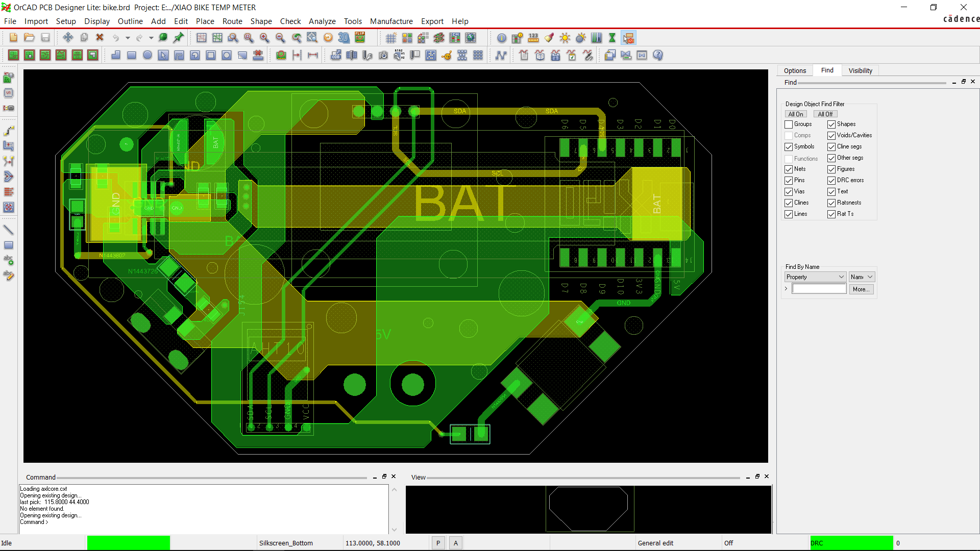This screenshot has height=551, width=980.
Task: Click the Place Manually icon atop left sidebar
Action: 9,78
